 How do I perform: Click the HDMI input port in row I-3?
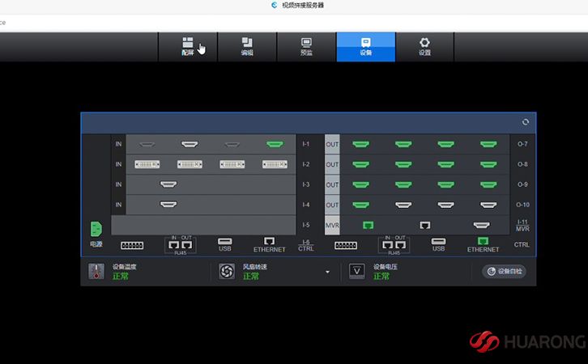pos(168,184)
